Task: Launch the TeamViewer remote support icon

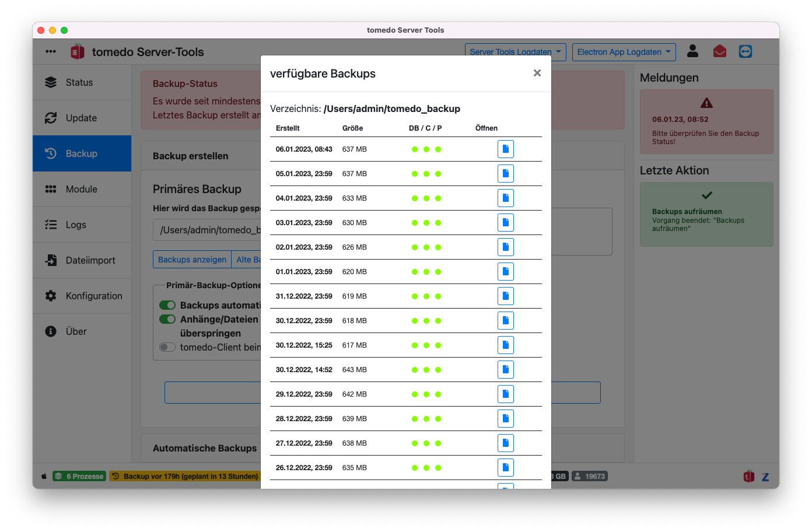Action: click(x=745, y=51)
